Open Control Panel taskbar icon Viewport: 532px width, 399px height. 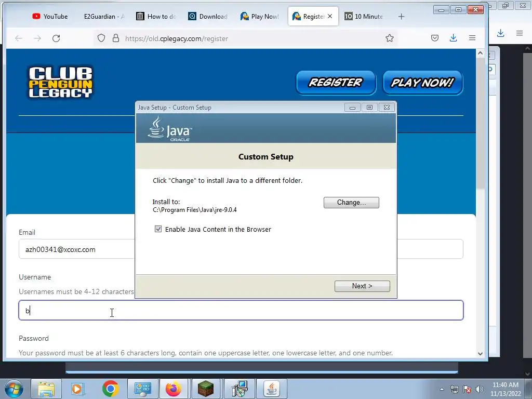coord(142,389)
